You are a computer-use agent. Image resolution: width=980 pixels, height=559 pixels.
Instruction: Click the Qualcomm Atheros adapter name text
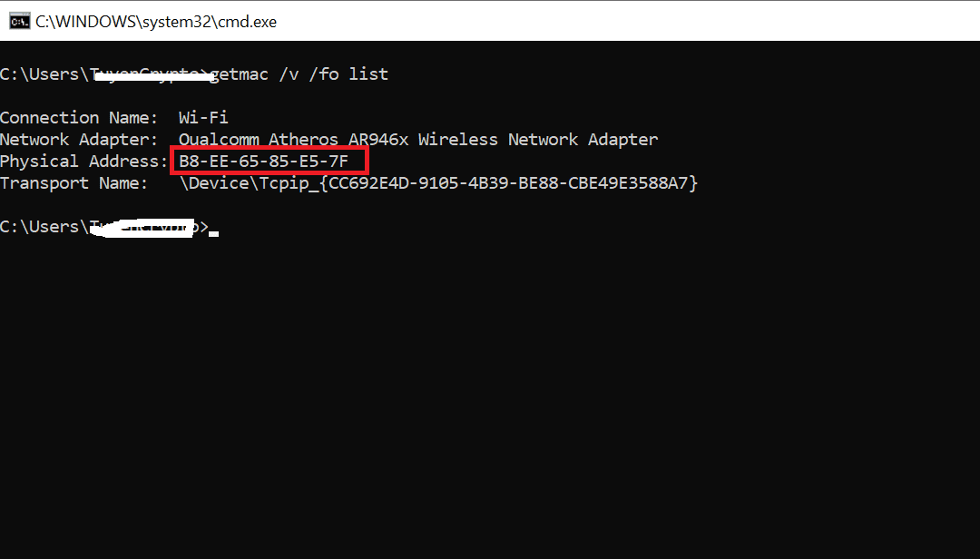click(x=418, y=140)
